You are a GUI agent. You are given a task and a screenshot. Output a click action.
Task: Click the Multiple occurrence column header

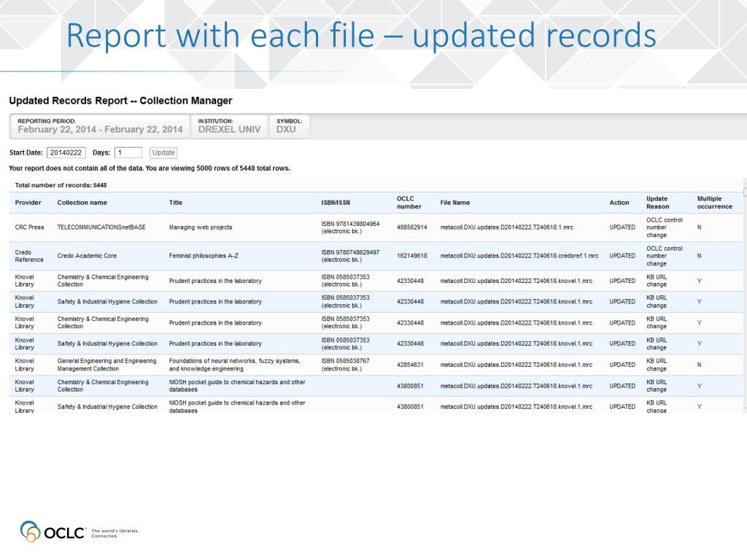coord(714,203)
